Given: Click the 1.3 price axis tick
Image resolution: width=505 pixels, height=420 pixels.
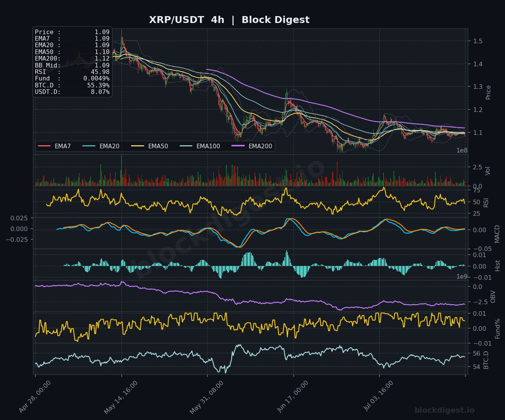Looking at the screenshot, I should (477, 87).
